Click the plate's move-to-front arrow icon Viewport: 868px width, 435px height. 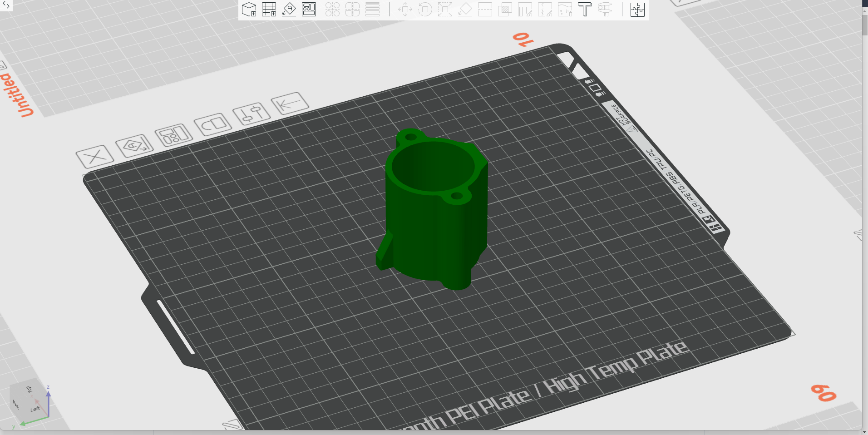click(x=290, y=104)
